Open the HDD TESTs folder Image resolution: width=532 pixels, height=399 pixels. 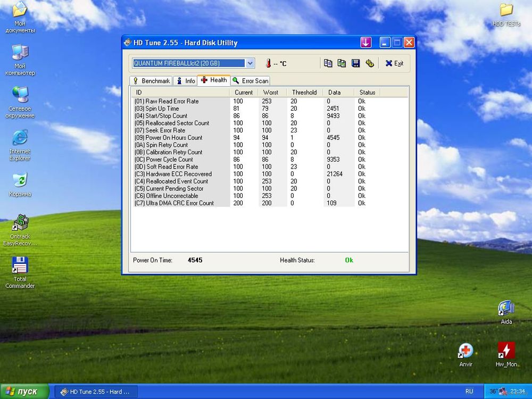(506, 10)
